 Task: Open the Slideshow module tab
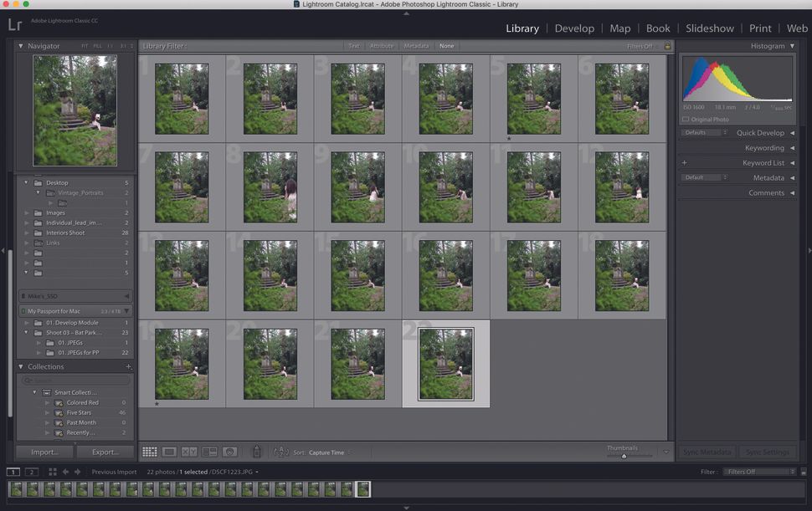(x=709, y=28)
